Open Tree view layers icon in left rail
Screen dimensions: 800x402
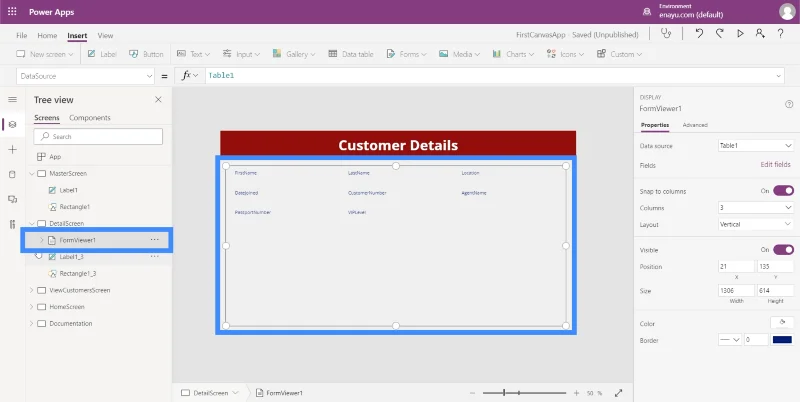pos(13,124)
